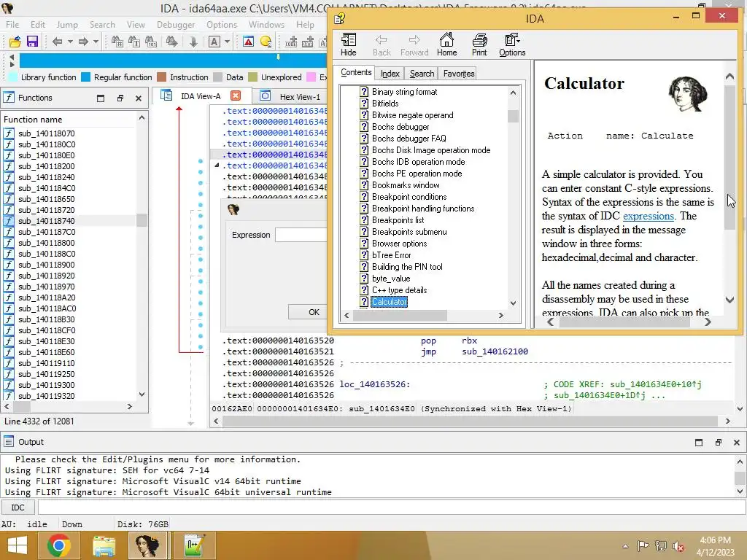Click the Home icon in help toolbar

point(447,44)
